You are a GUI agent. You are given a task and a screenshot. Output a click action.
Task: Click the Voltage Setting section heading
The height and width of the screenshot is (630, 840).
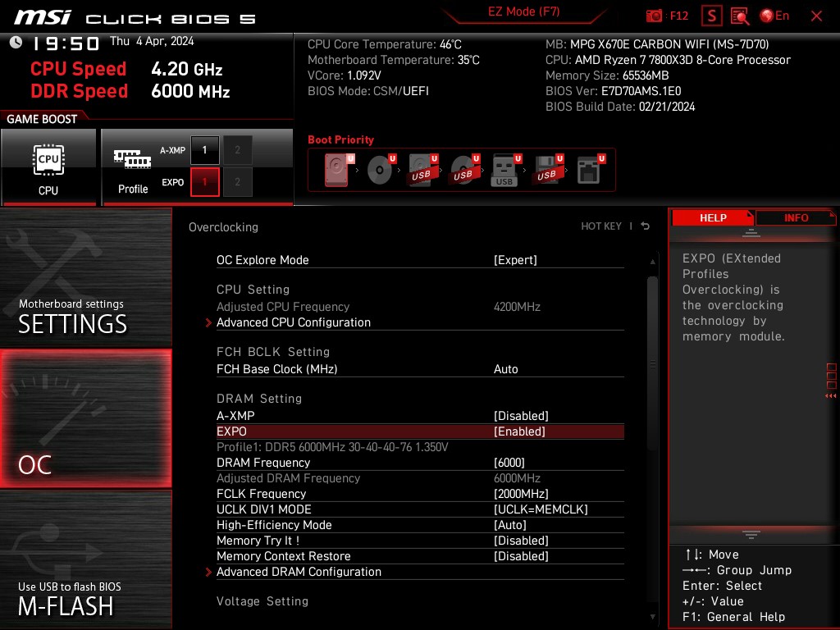(262, 601)
